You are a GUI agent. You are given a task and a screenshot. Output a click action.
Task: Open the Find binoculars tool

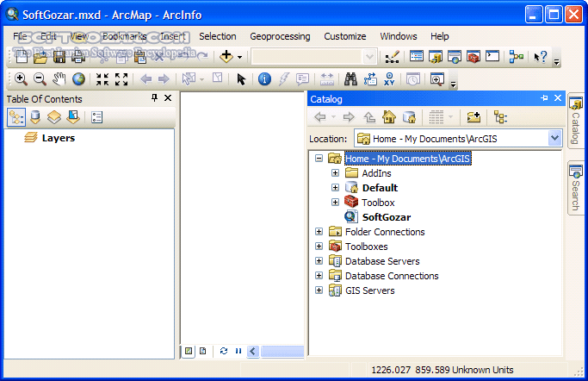tap(350, 79)
